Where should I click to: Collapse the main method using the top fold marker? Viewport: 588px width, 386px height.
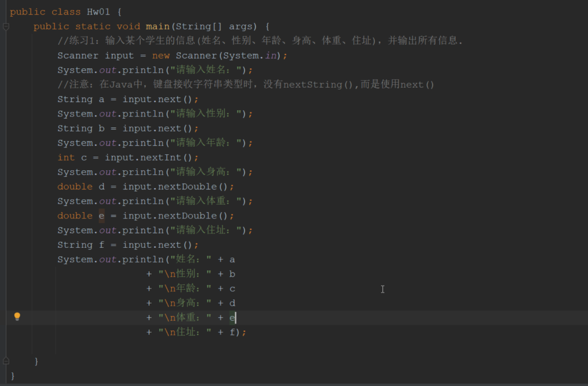tap(6, 26)
